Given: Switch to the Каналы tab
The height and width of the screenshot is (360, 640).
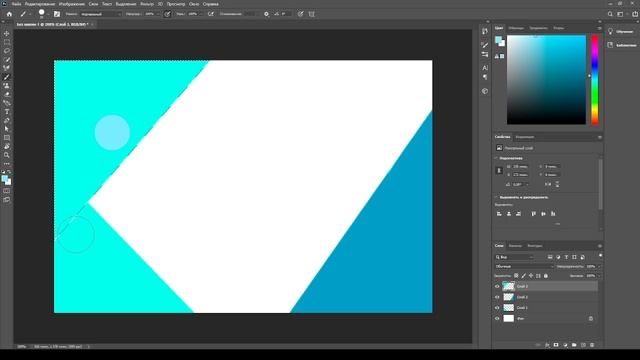Looking at the screenshot, I should (515, 246).
